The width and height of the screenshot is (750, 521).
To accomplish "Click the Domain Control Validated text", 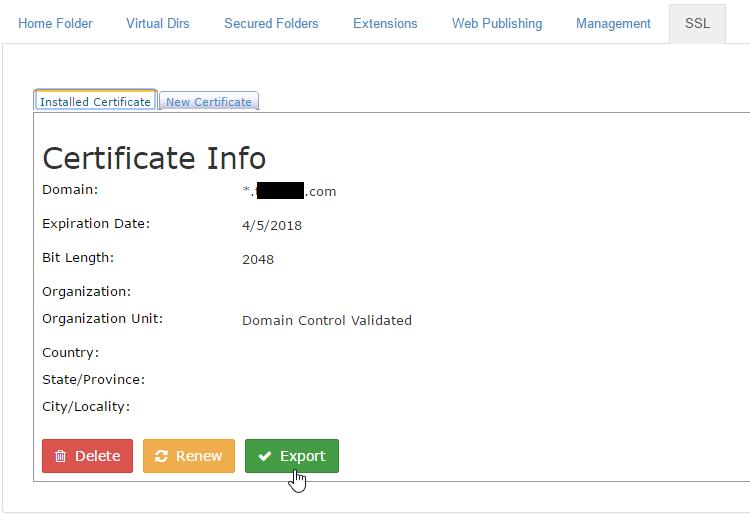I will [327, 321].
